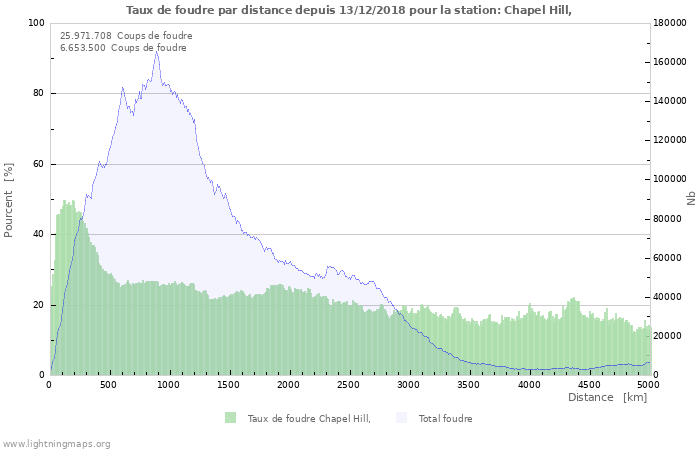
Task: Click the 4000 tick on the distance axis
Action: (x=529, y=384)
